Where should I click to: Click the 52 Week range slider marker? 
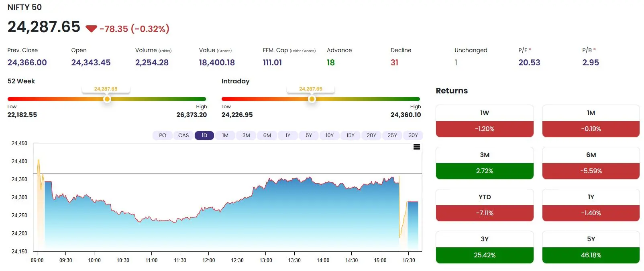[x=107, y=99]
